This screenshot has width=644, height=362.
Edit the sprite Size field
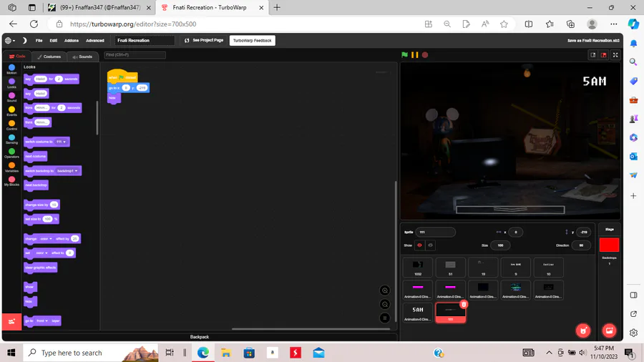(500, 245)
